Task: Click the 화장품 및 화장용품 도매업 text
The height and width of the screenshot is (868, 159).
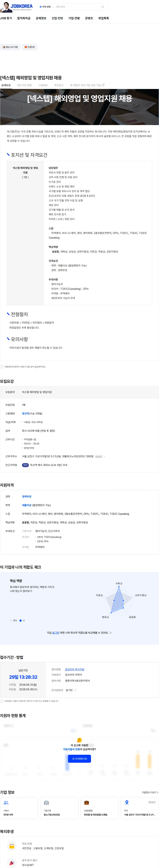Action: tap(95, 814)
